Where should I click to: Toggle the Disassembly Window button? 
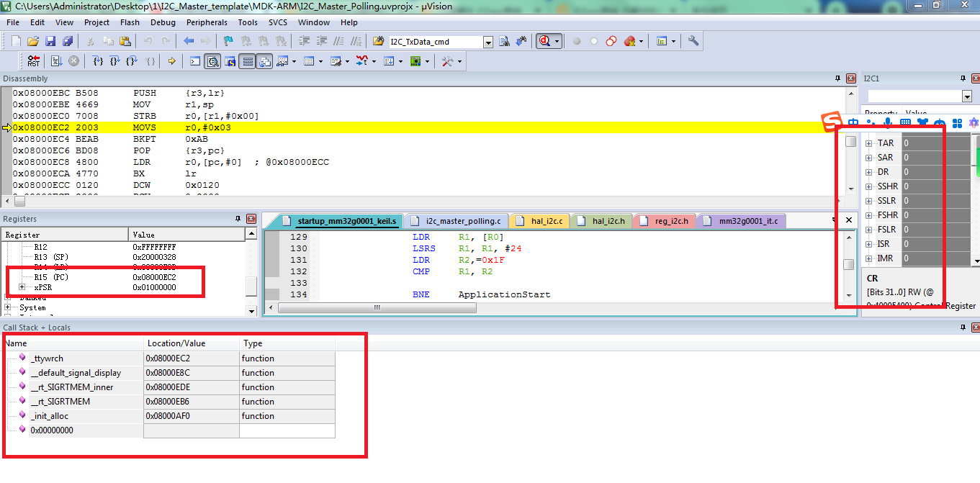click(213, 61)
